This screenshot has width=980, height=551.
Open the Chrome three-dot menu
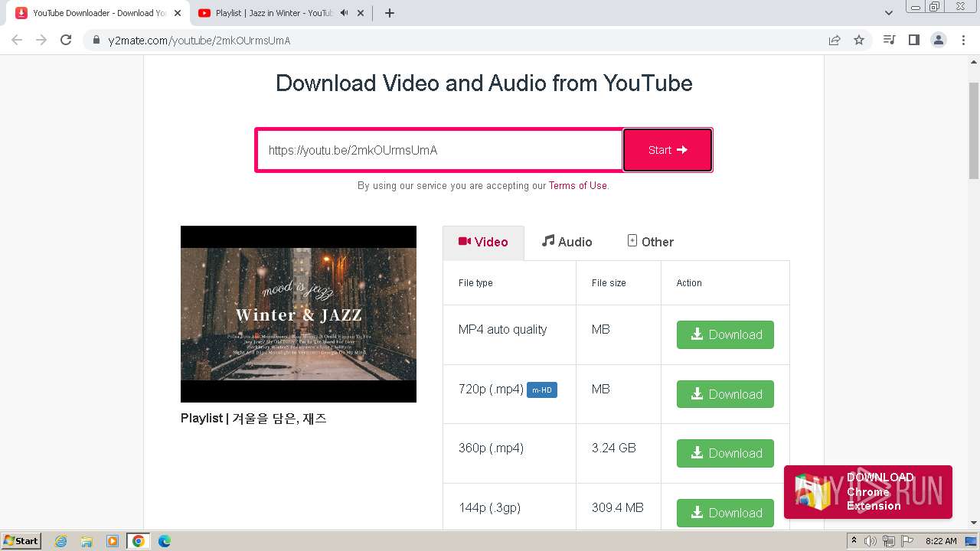[x=963, y=40]
